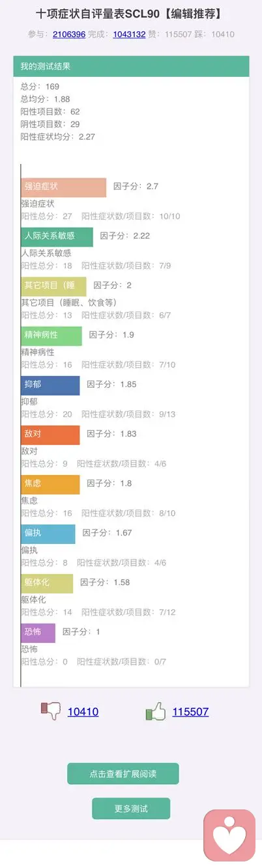Open the 2106396 participants link
The width and height of the screenshot is (262, 868).
coord(68,34)
